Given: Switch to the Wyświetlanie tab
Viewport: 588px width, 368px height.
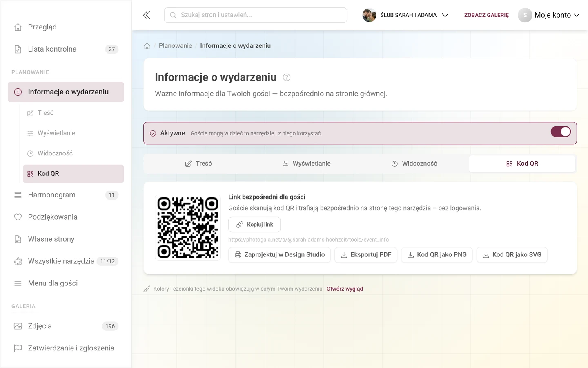Looking at the screenshot, I should [x=306, y=164].
